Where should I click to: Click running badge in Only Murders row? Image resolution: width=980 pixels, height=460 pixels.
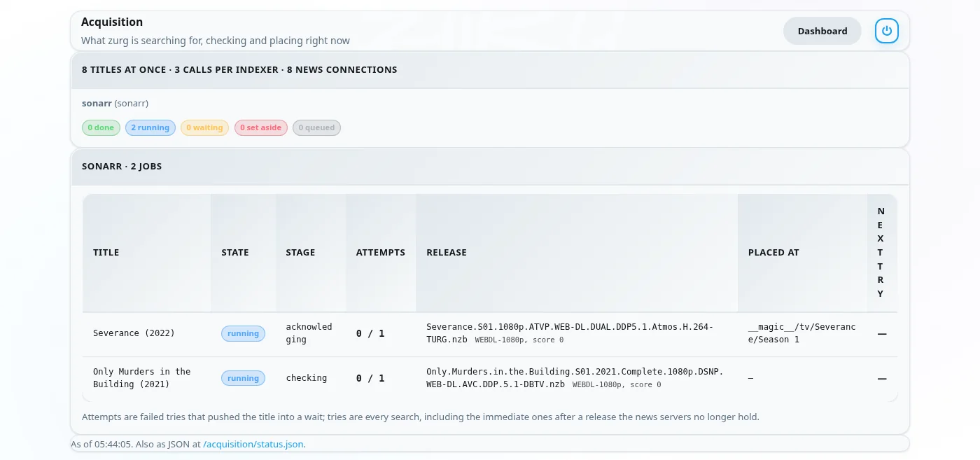click(x=244, y=379)
